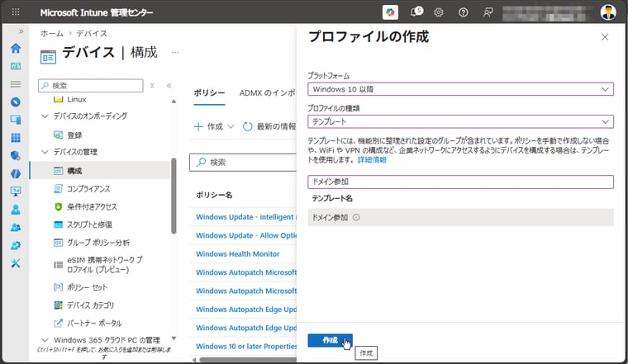Collapse Windows 365 クラウド PC の管理 section
This screenshot has width=628, height=364.
click(x=45, y=340)
